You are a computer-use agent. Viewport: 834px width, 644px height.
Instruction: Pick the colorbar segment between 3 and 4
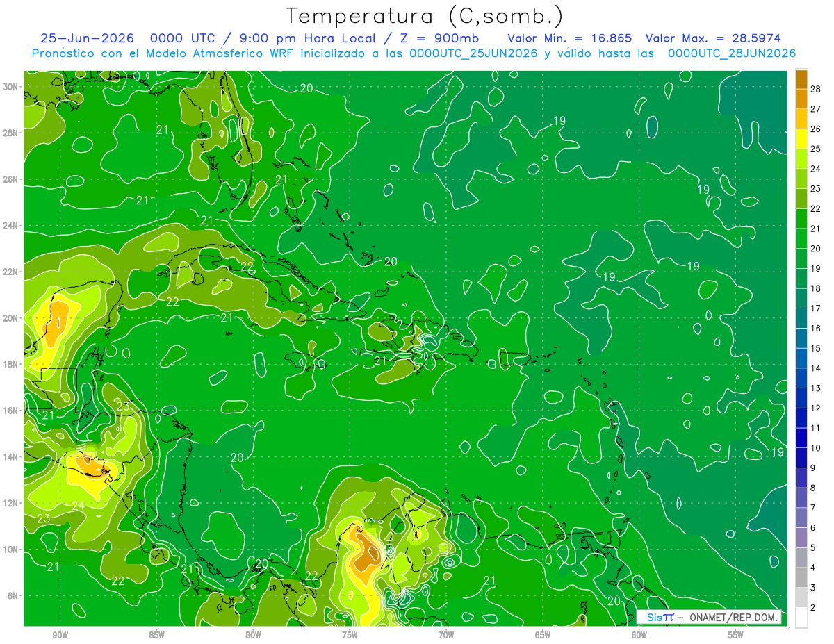[802, 577]
